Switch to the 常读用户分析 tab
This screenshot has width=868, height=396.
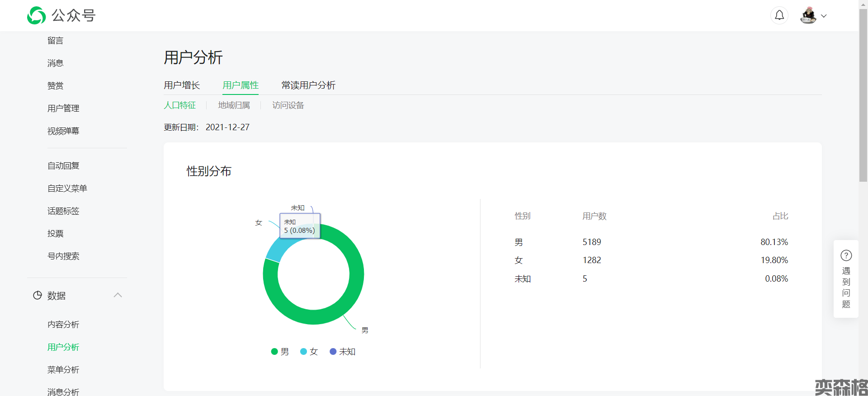pyautogui.click(x=308, y=85)
